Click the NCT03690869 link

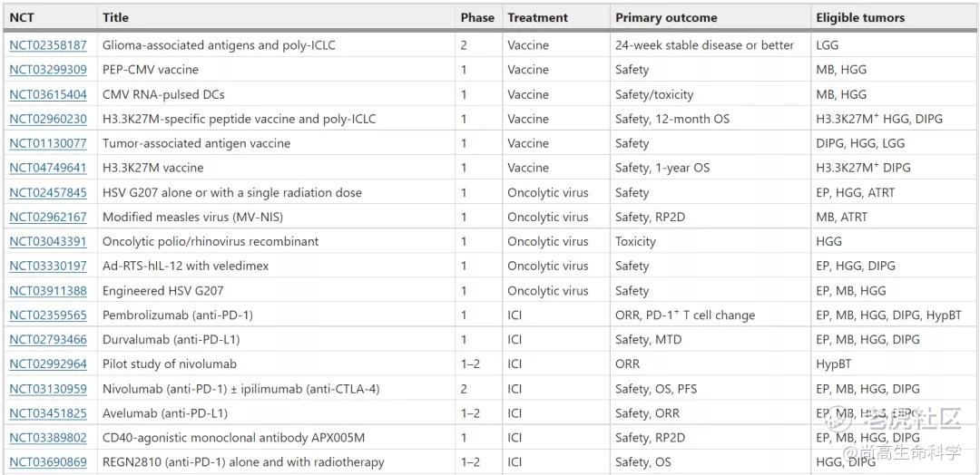point(48,462)
